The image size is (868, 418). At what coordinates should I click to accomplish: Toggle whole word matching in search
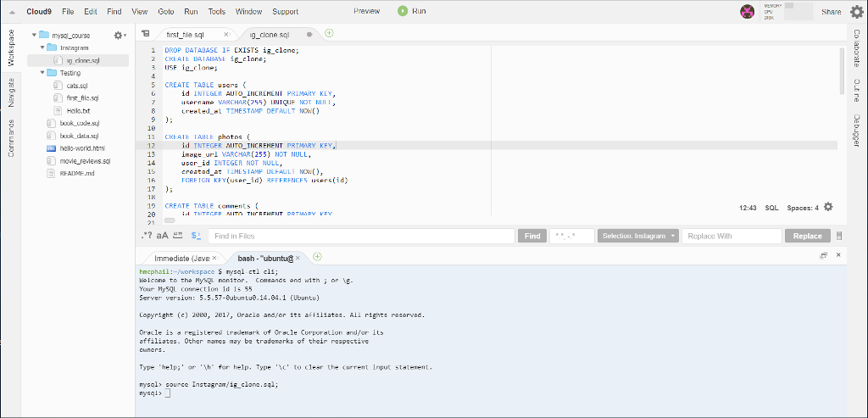coord(178,236)
